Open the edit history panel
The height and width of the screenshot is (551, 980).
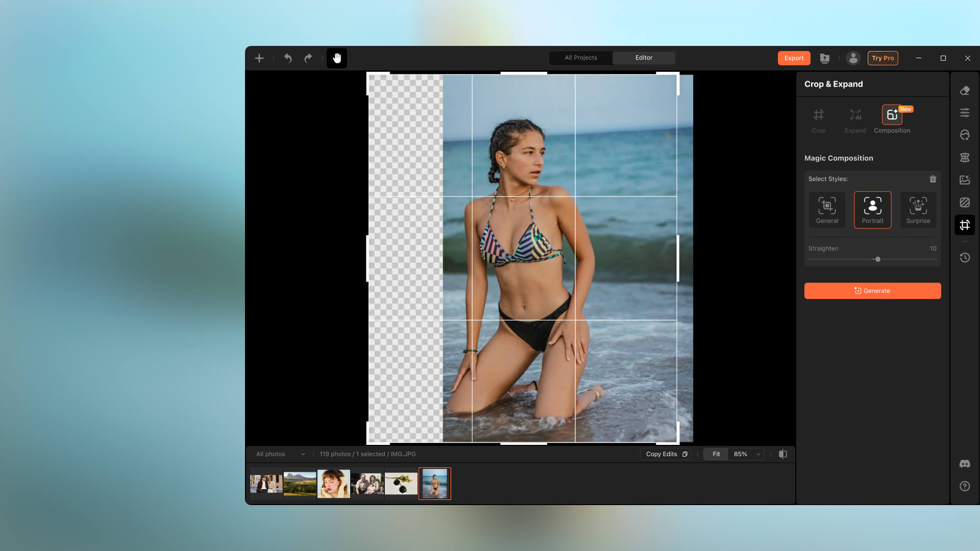pos(965,258)
